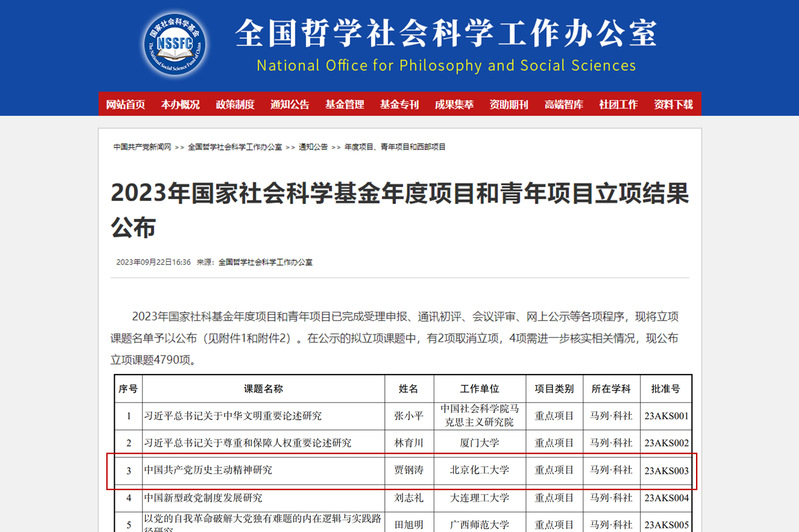Select the 北京化工大学 cell
The width and height of the screenshot is (799, 532).
click(480, 470)
